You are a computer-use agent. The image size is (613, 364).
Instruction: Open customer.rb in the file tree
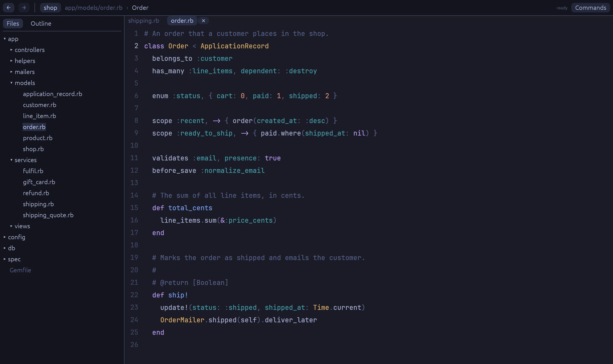pos(40,105)
